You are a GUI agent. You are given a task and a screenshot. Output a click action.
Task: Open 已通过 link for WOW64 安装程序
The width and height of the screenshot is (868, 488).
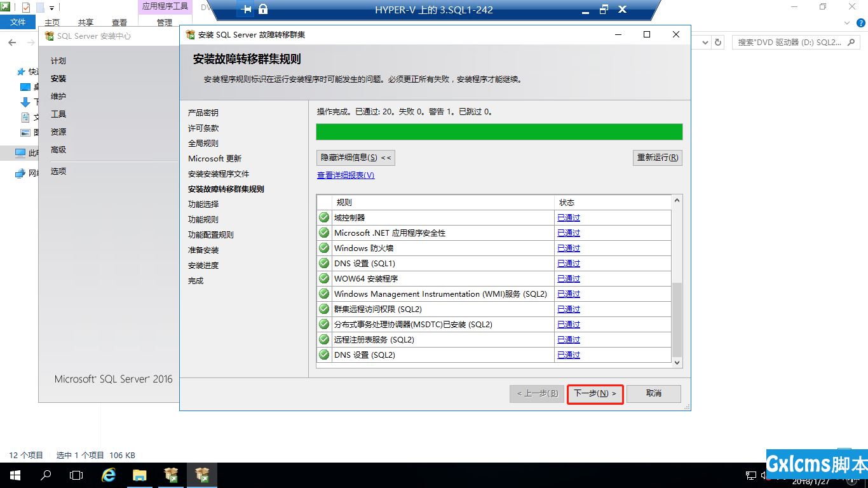click(569, 278)
